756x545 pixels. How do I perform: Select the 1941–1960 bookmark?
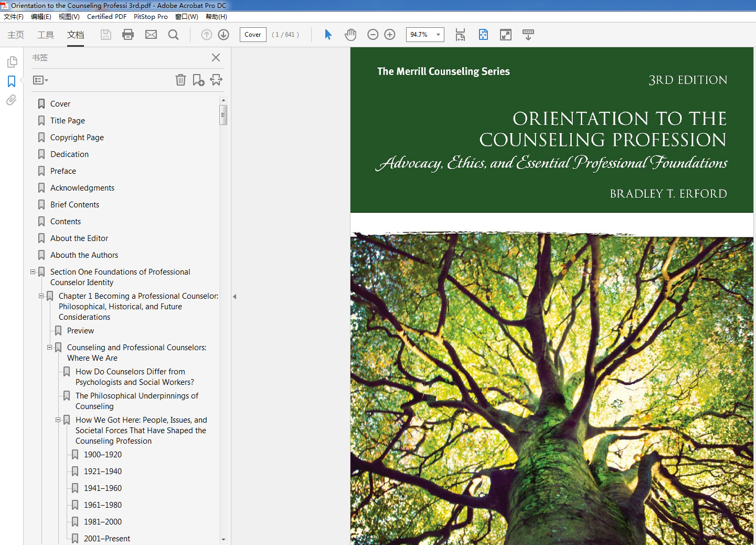click(103, 488)
